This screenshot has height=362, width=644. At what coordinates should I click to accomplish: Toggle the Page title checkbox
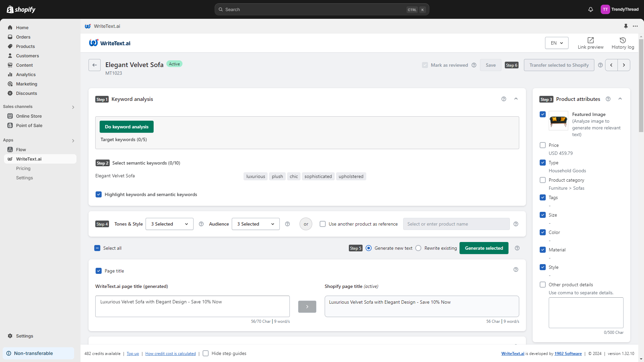(99, 271)
